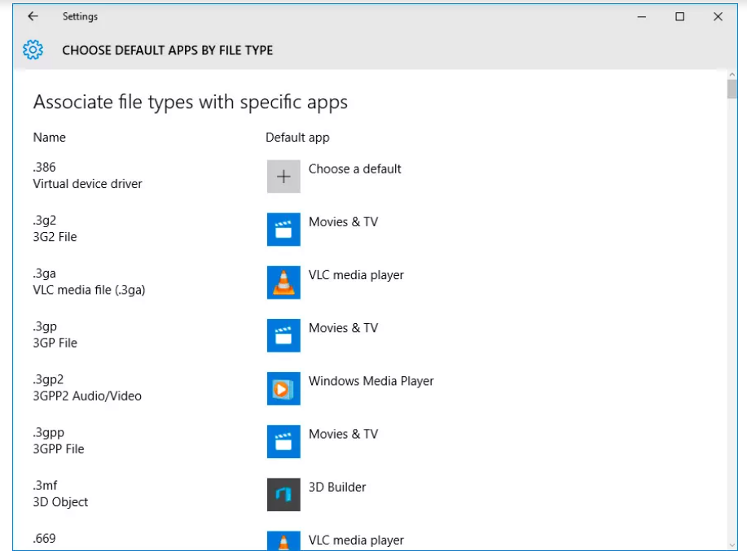Click scrollbar down arrow
This screenshot has height=560, width=747.
tap(732, 543)
